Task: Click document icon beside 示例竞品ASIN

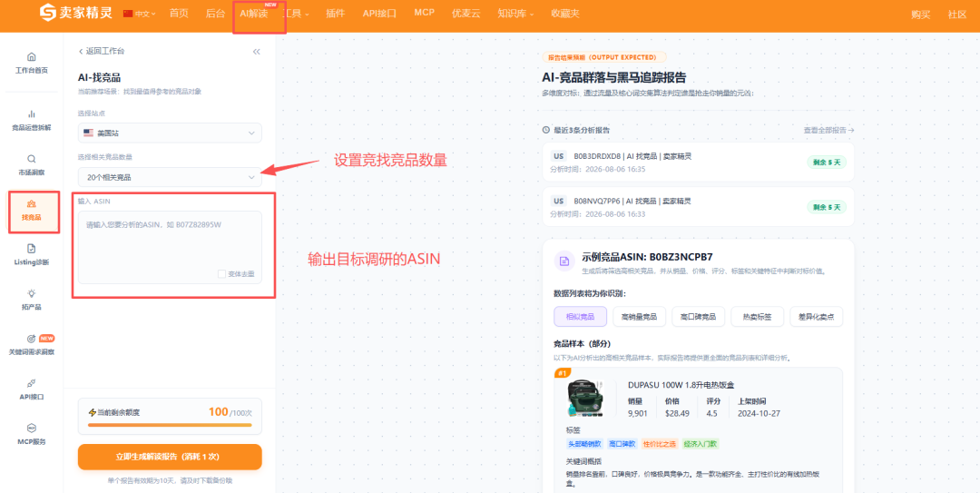Action: pos(564,261)
